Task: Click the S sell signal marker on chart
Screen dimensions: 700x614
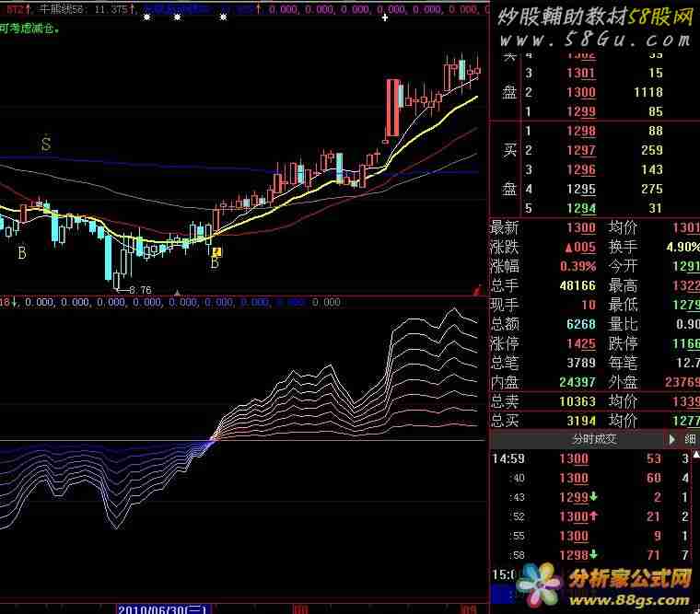Action: [45, 144]
